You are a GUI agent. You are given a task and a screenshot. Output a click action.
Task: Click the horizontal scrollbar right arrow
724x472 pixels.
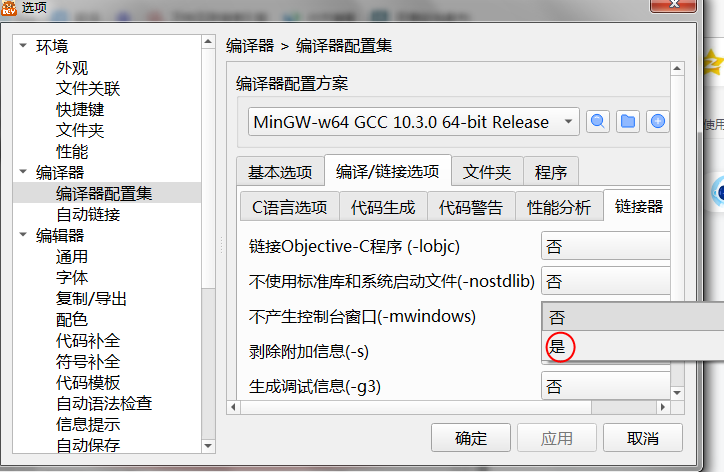(x=663, y=407)
